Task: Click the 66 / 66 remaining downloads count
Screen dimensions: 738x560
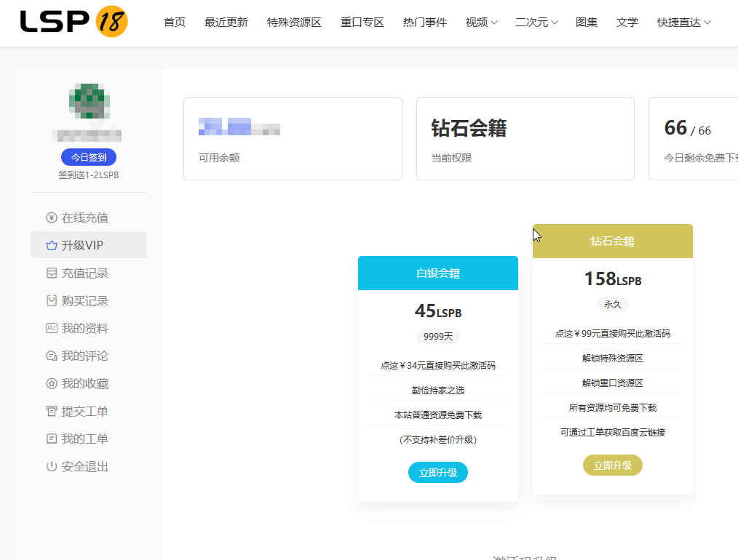Action: [x=687, y=128]
